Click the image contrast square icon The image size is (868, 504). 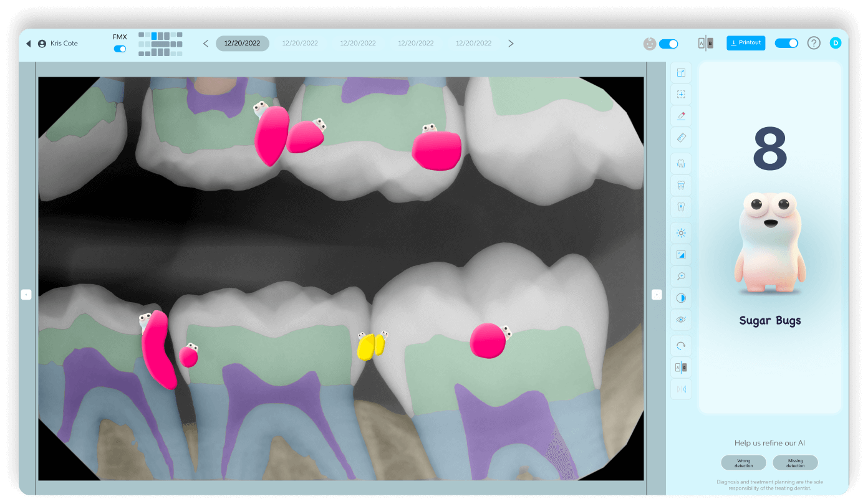[681, 255]
